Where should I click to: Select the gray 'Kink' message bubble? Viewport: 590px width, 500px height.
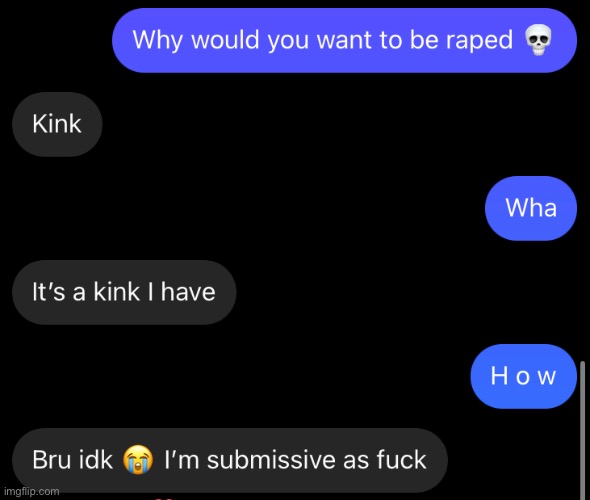point(57,124)
